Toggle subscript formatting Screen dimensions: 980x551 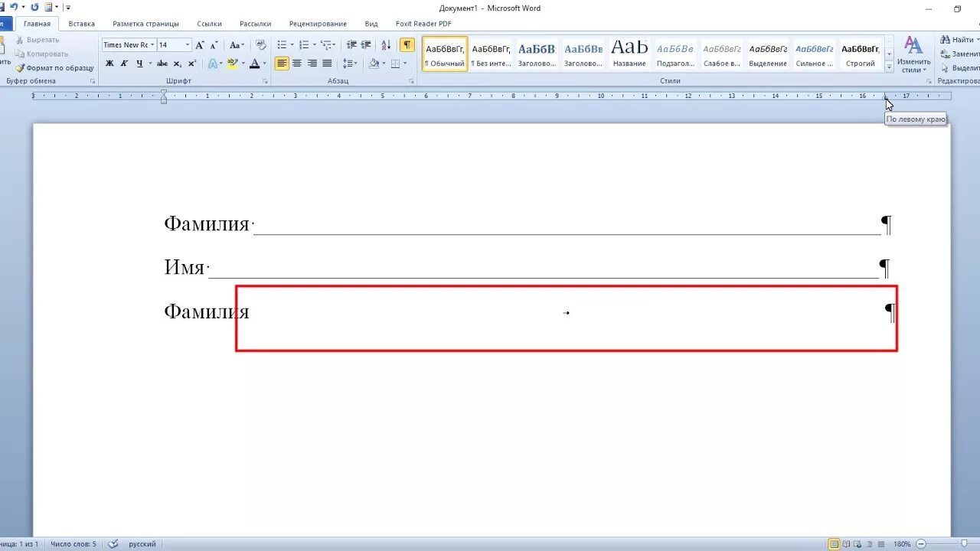pos(178,64)
